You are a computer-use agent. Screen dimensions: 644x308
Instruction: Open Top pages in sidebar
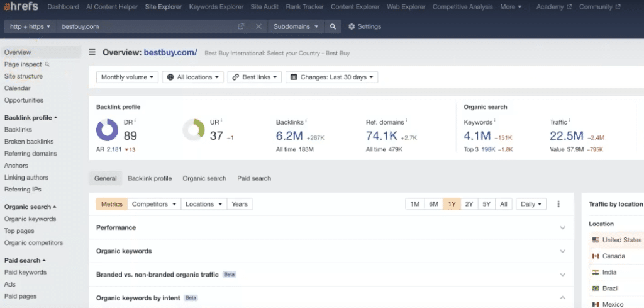[19, 231]
